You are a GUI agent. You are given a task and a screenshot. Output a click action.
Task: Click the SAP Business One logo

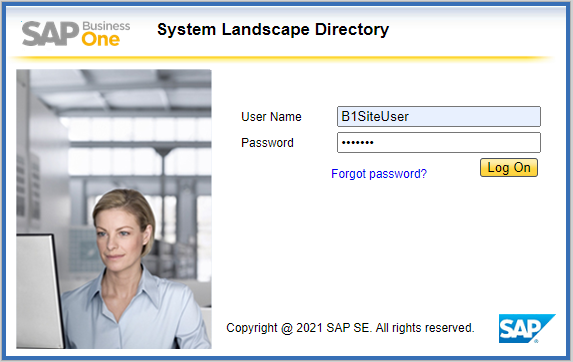click(x=76, y=34)
